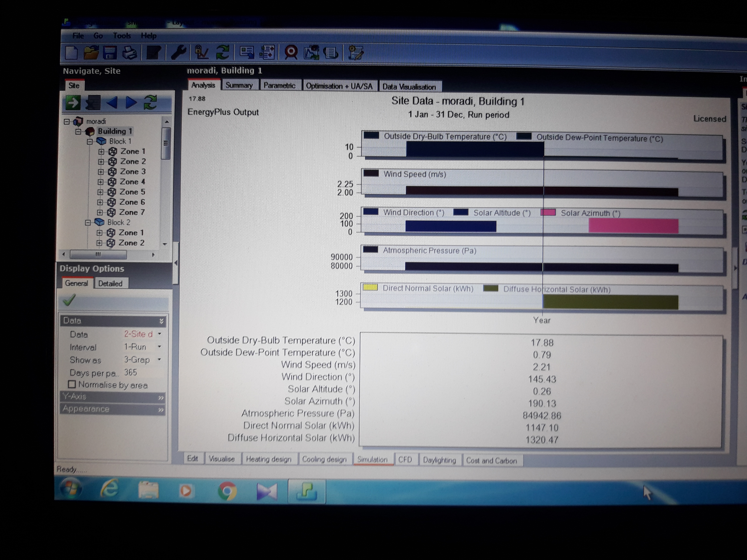The height and width of the screenshot is (560, 747).
Task: Click green go-to arrow in navigator
Action: click(73, 103)
